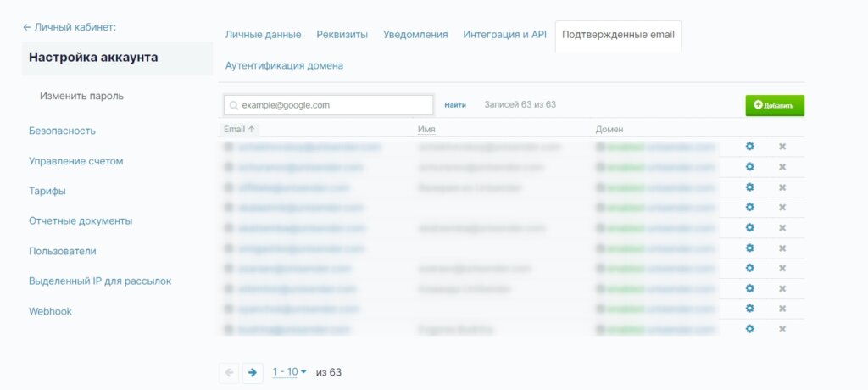Screen dimensions: 868x390
Task: Click the Записей 63 из 63 counter
Action: 520,104
